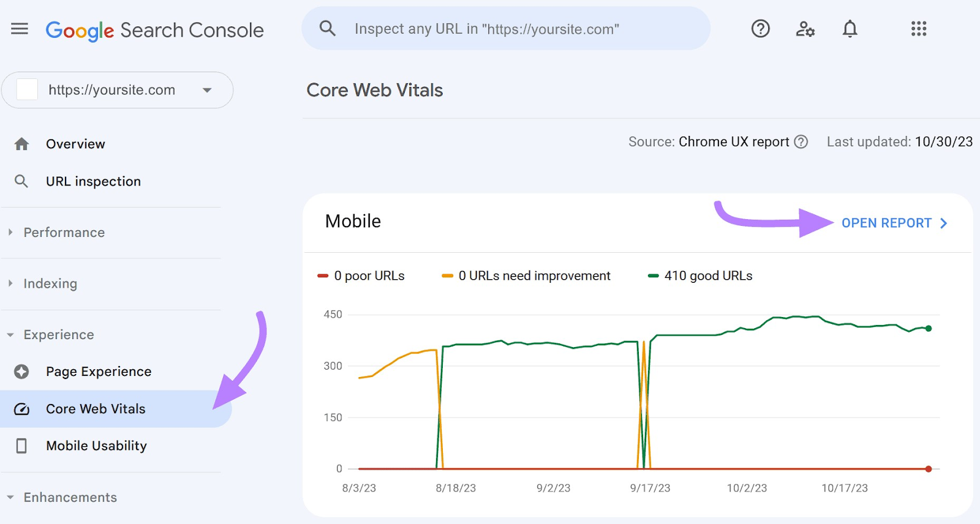Click the Mobile Usability phone icon
Viewport: 980px width, 524px height.
point(21,446)
